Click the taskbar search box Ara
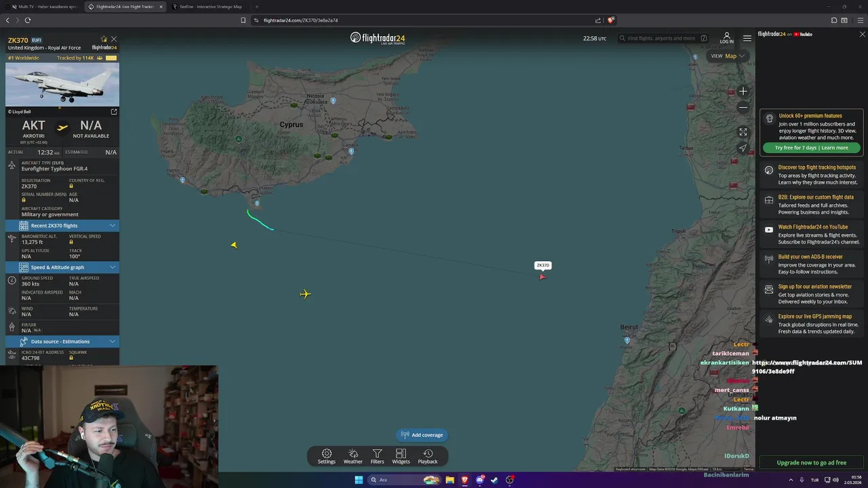The width and height of the screenshot is (868, 488). [x=403, y=480]
